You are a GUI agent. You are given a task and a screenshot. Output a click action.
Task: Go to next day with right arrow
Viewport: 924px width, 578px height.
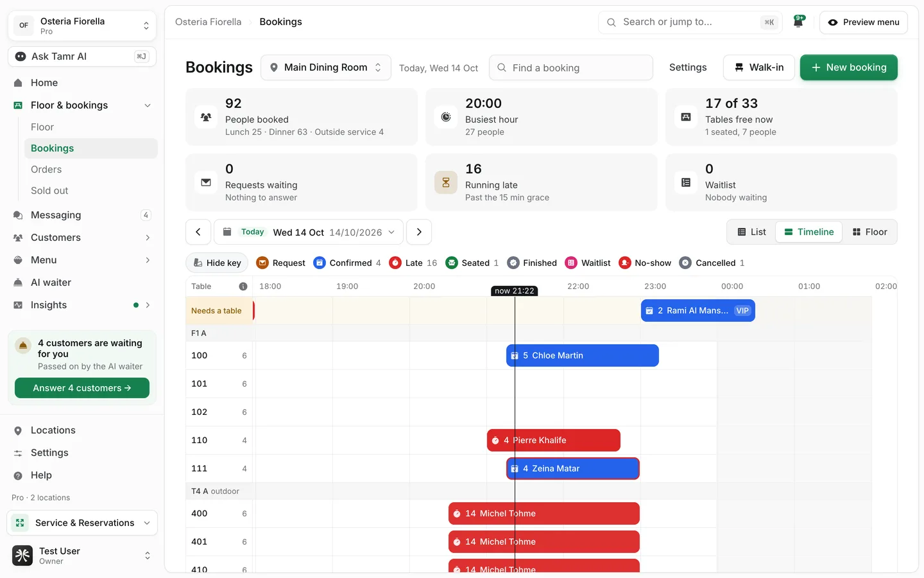point(419,232)
